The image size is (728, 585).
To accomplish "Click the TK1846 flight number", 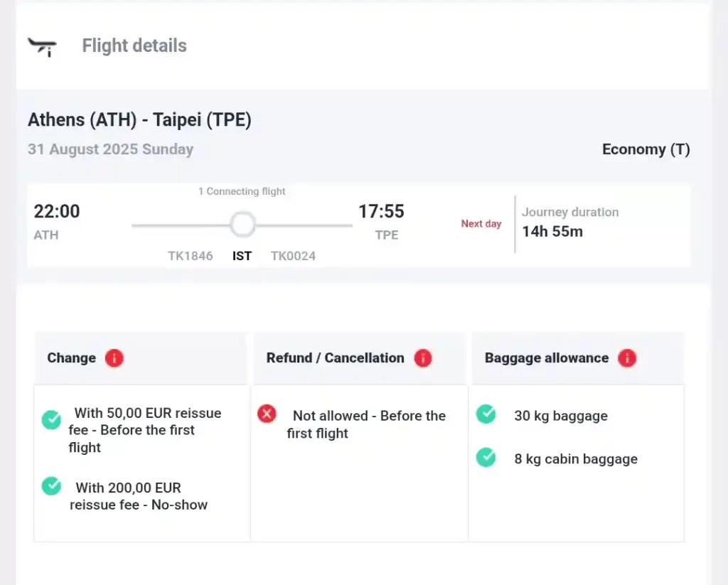I will point(191,256).
